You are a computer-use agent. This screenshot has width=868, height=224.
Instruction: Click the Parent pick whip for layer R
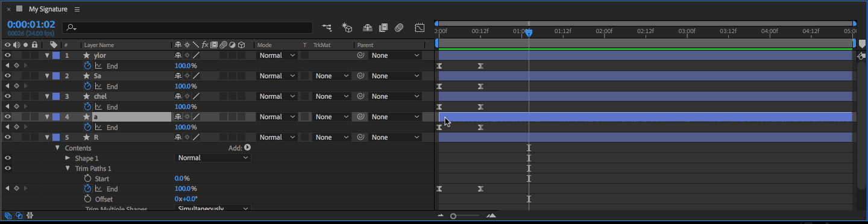(361, 137)
